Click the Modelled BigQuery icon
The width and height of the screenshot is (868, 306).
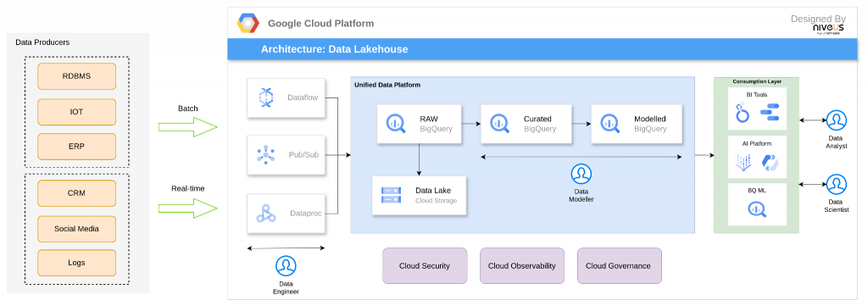click(610, 124)
